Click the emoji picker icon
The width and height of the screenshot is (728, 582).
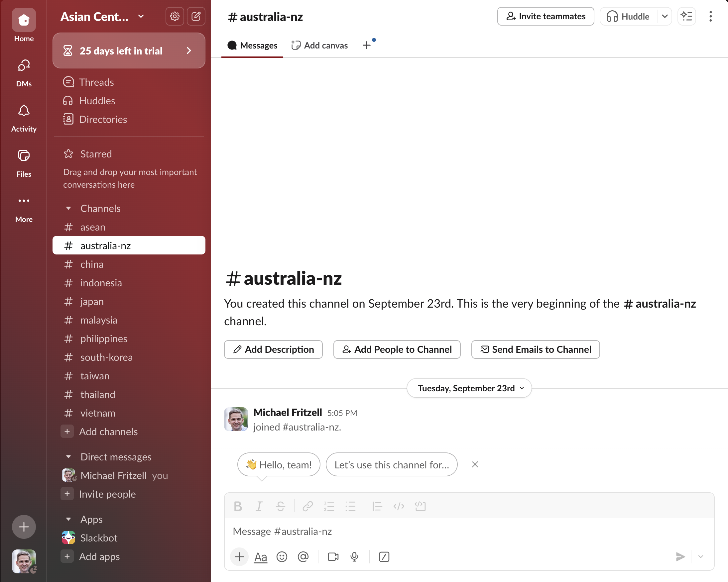(282, 557)
